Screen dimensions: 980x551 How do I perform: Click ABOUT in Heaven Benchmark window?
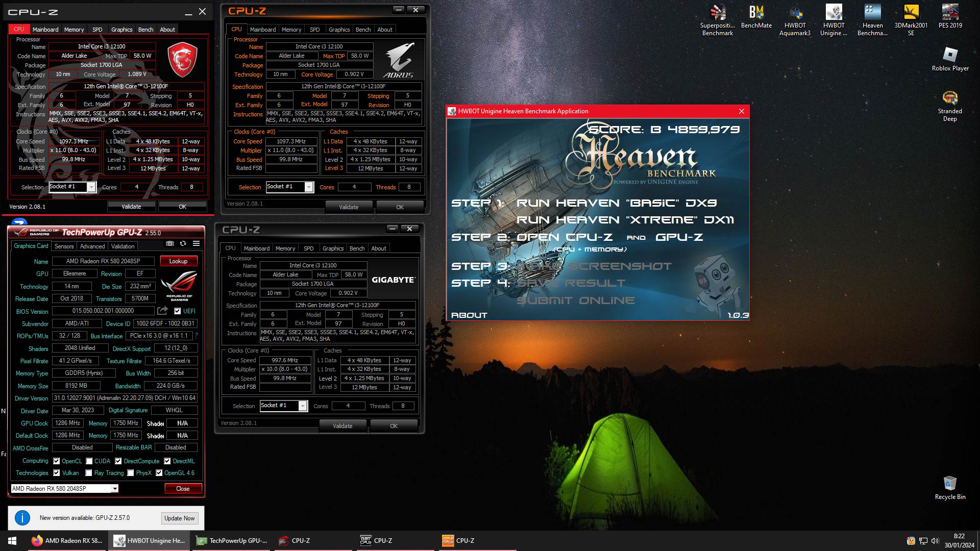click(469, 315)
